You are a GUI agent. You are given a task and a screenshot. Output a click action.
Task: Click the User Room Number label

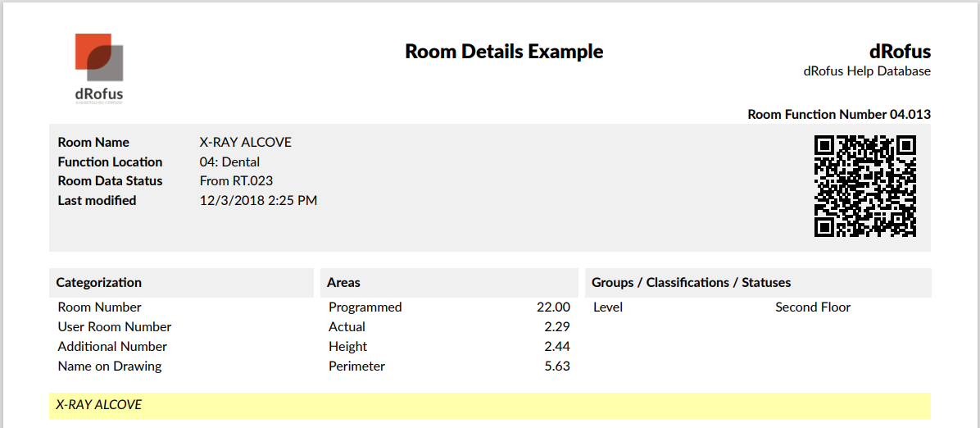[115, 327]
